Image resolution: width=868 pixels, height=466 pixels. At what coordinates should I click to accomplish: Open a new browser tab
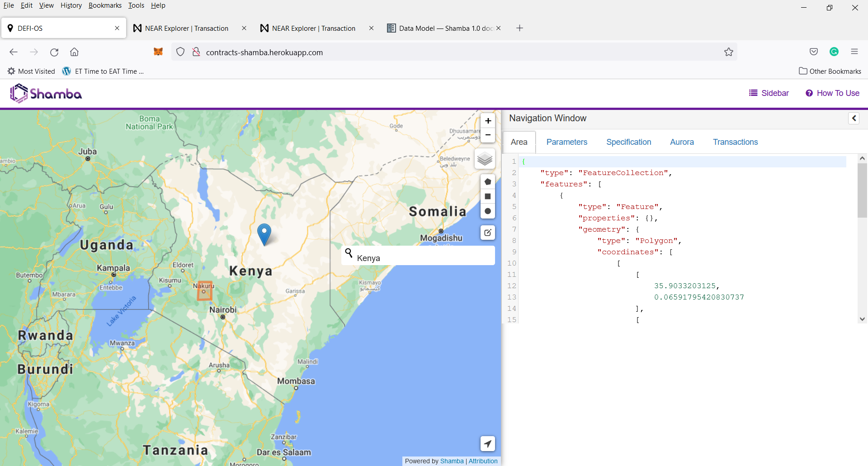click(519, 28)
